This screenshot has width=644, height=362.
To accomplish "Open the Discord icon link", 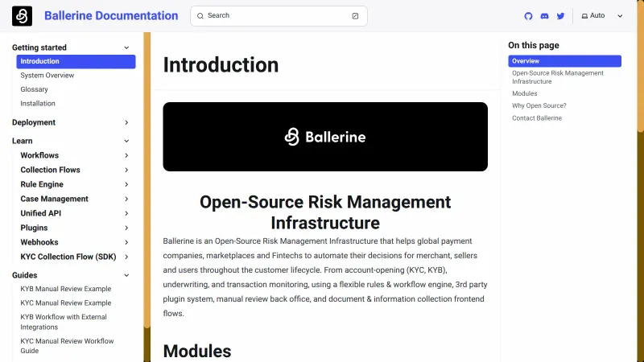I will click(x=544, y=16).
